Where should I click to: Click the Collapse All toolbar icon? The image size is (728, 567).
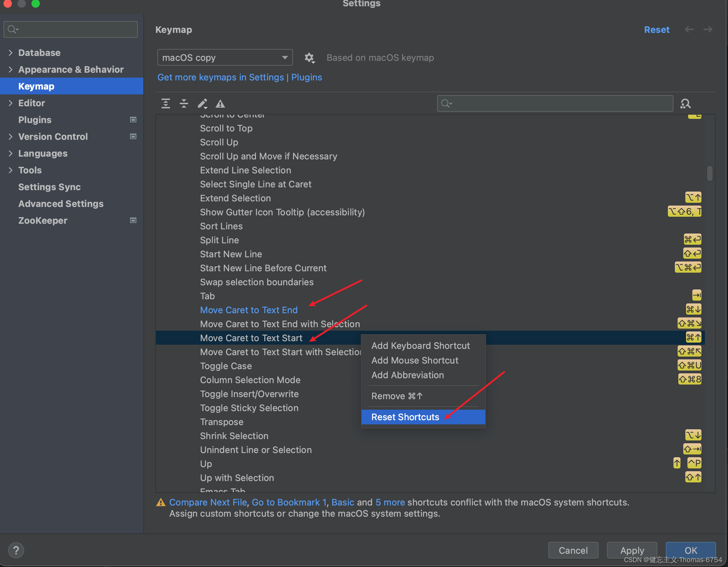click(184, 103)
